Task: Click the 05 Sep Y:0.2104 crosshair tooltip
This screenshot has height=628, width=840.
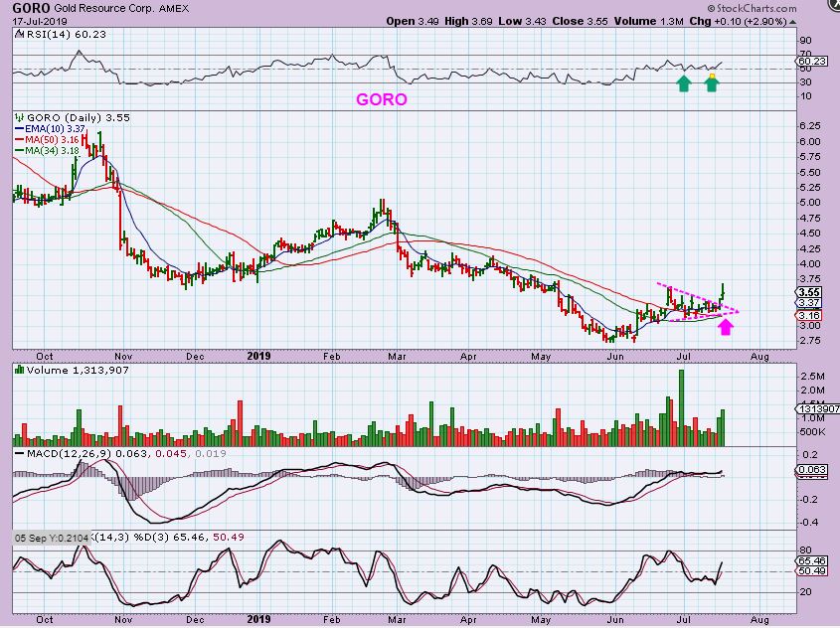Action: (x=52, y=538)
